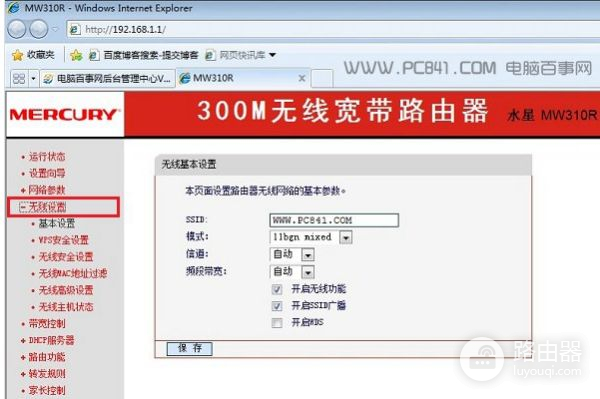The width and height of the screenshot is (600, 399).
Task: Enable the 开启WDS checkbox
Action: pos(277,323)
